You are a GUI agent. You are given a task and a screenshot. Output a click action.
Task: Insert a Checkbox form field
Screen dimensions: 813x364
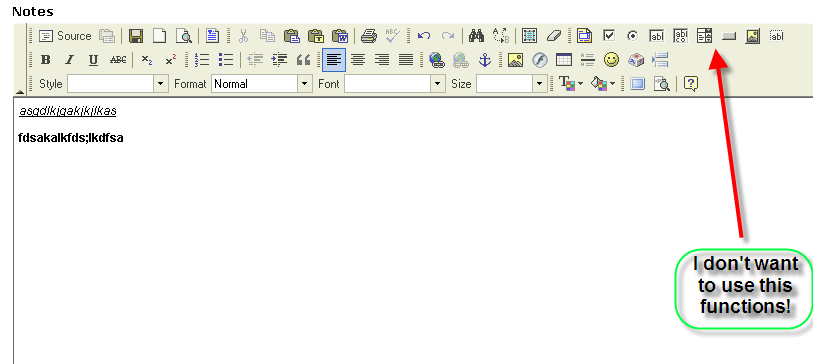click(609, 36)
